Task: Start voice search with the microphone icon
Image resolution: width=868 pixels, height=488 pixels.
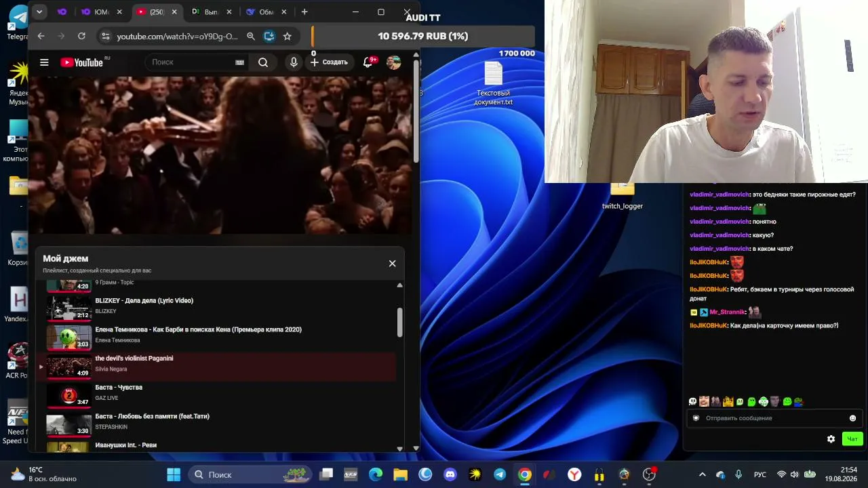Action: (x=294, y=62)
